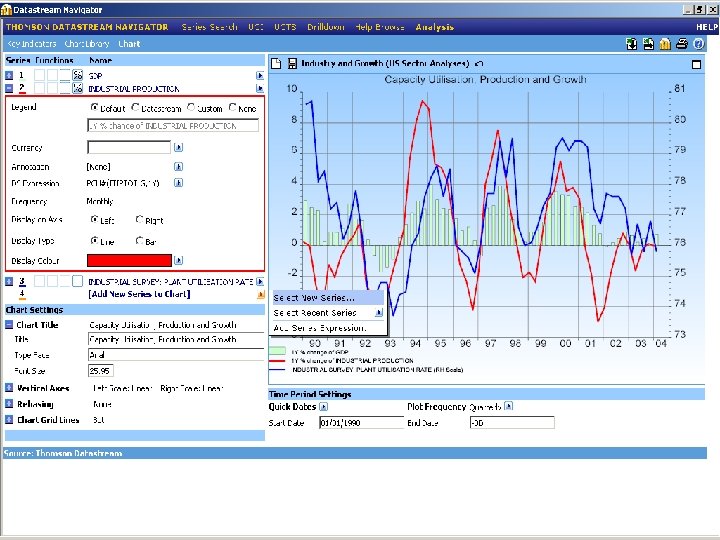Open arrow menu beside INDUSTRIAL PRODUCTION series

259,88
